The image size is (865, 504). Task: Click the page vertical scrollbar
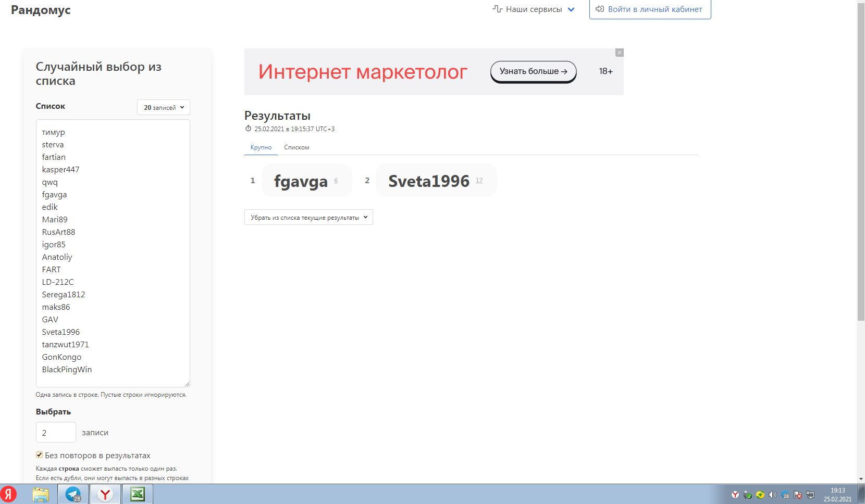861,156
